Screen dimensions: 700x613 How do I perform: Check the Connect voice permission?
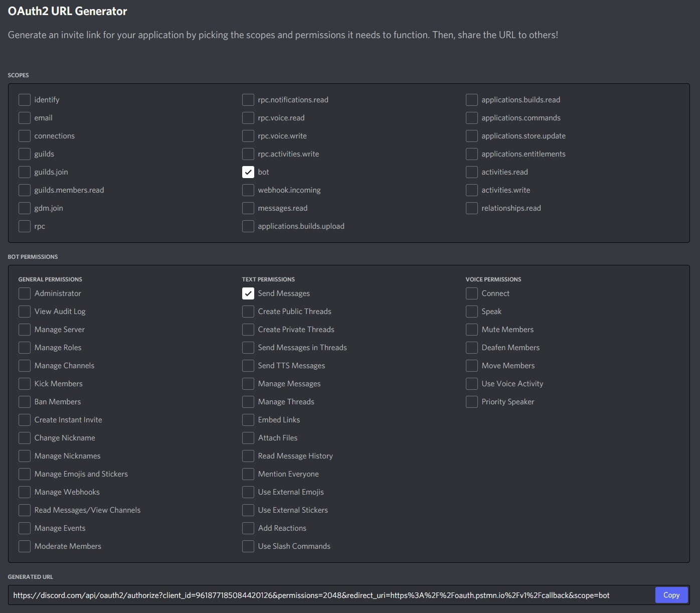[x=471, y=293]
